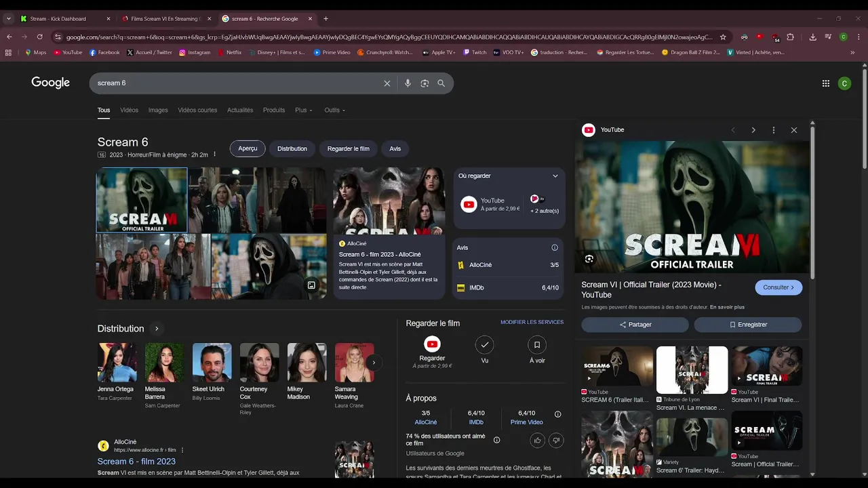Switch to Images search tab
Viewport: 868px width, 488px height.
[x=158, y=110]
